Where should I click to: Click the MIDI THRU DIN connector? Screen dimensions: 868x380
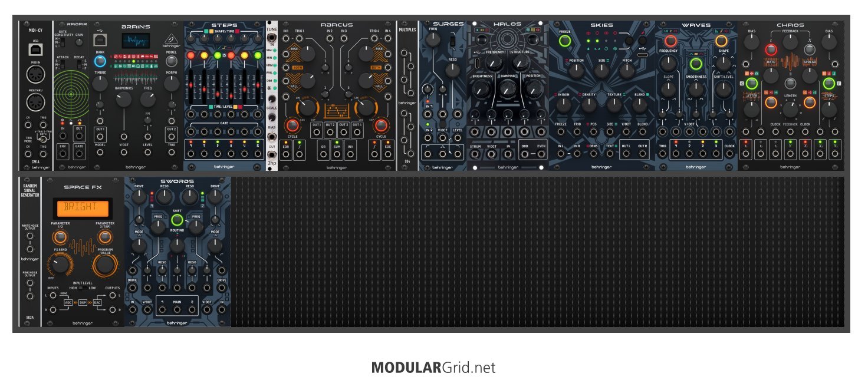click(x=35, y=103)
